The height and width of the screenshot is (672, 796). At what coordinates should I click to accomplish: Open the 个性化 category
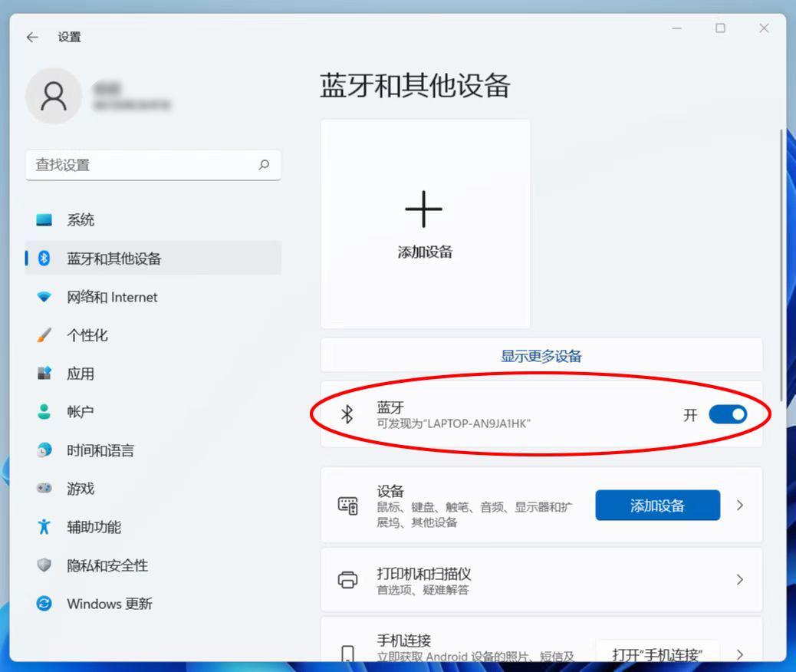click(x=153, y=335)
